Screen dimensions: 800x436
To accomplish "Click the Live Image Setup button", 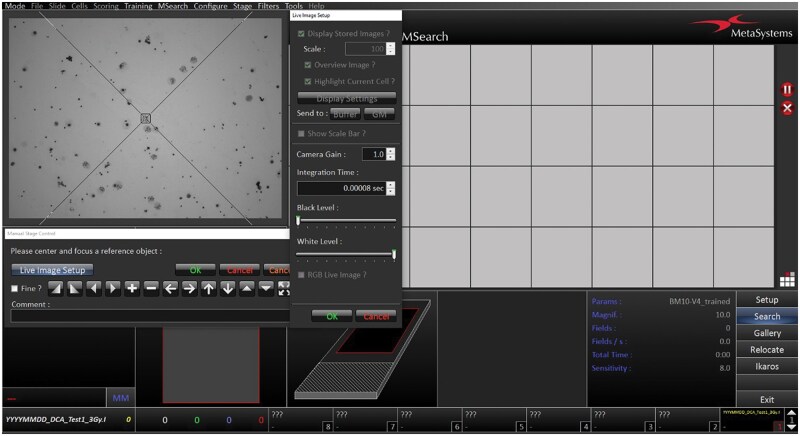I will click(x=52, y=270).
